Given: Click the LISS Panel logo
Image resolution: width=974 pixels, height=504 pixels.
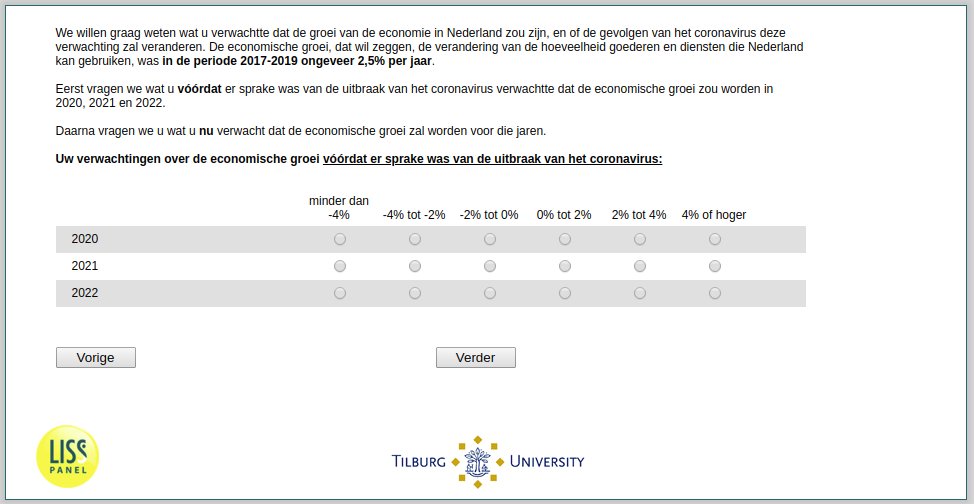Looking at the screenshot, I should (68, 456).
